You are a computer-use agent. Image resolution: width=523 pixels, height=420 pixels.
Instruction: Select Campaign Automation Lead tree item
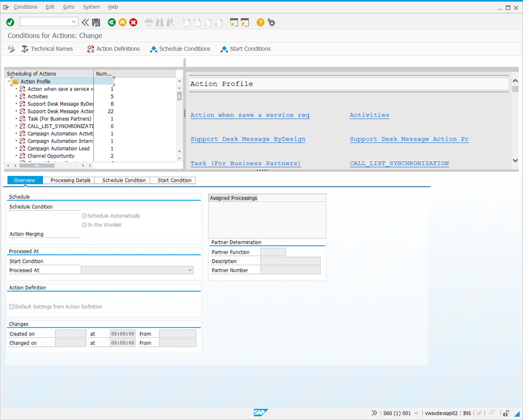(58, 148)
